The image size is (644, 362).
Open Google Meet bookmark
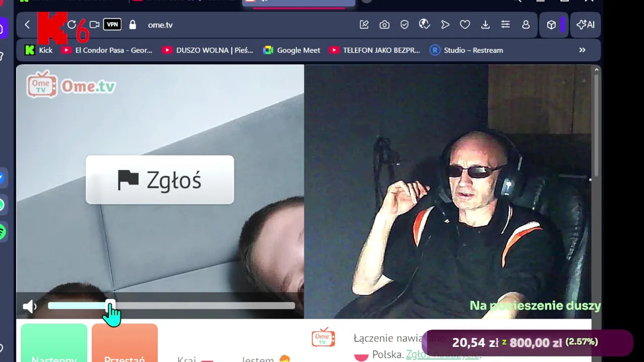pos(292,50)
